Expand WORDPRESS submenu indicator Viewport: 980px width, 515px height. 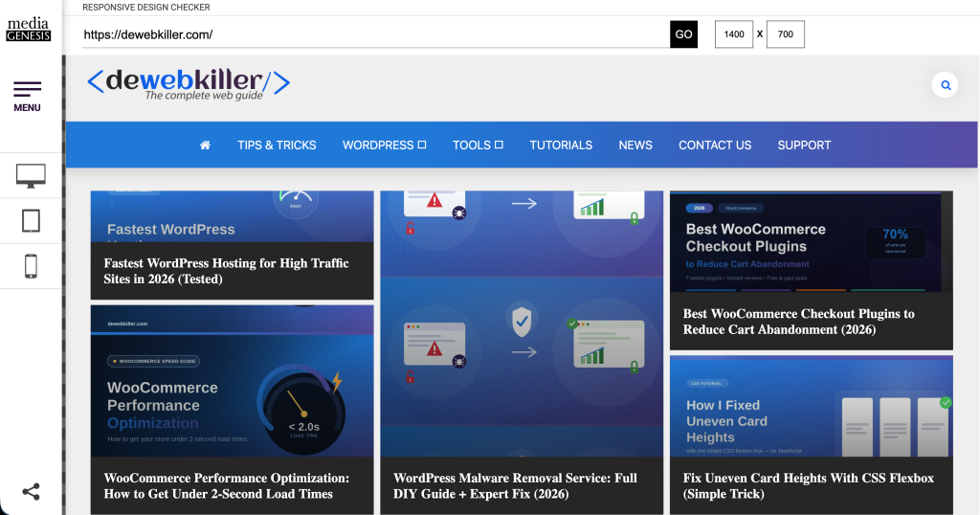click(422, 145)
